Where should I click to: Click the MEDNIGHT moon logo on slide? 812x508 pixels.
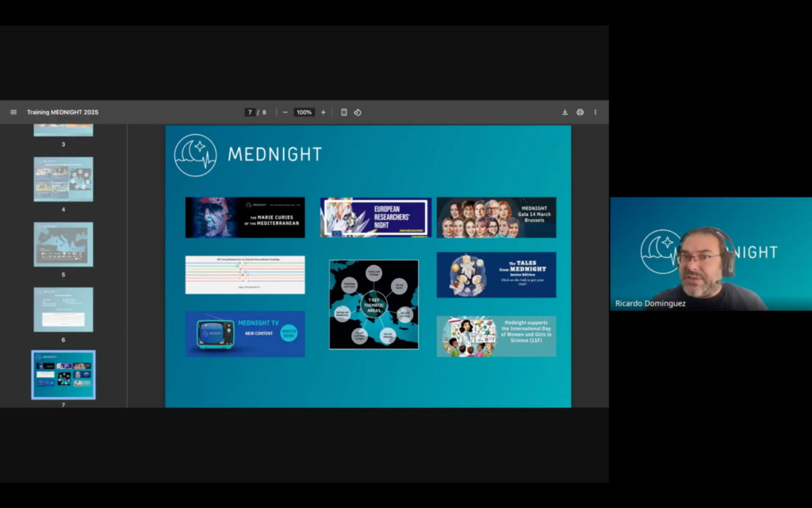click(x=195, y=155)
